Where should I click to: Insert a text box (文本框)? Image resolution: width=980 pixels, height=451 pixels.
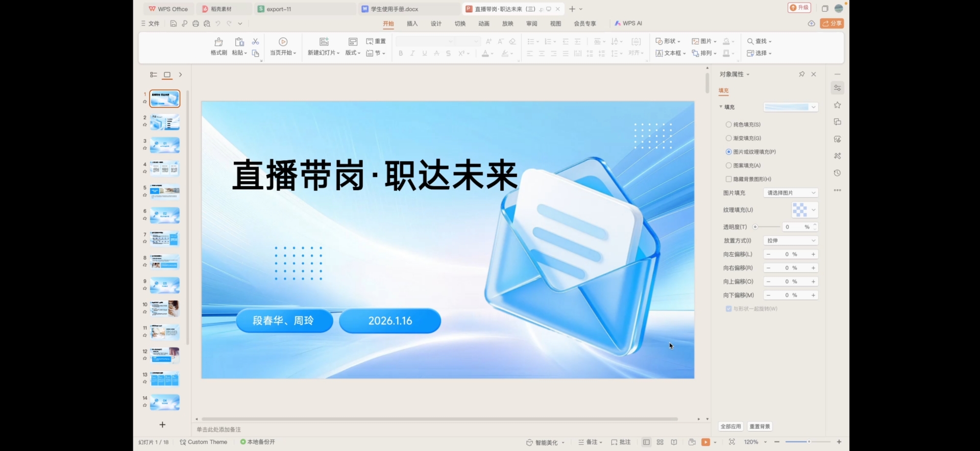(x=670, y=53)
